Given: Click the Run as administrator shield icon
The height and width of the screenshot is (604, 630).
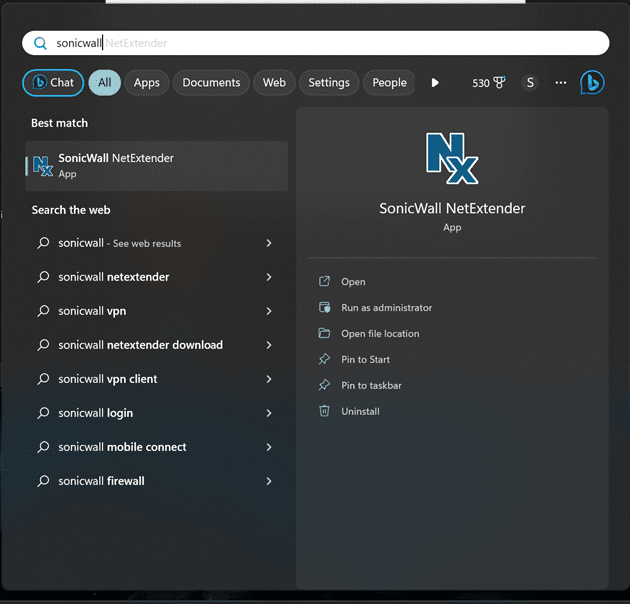Looking at the screenshot, I should [x=324, y=307].
